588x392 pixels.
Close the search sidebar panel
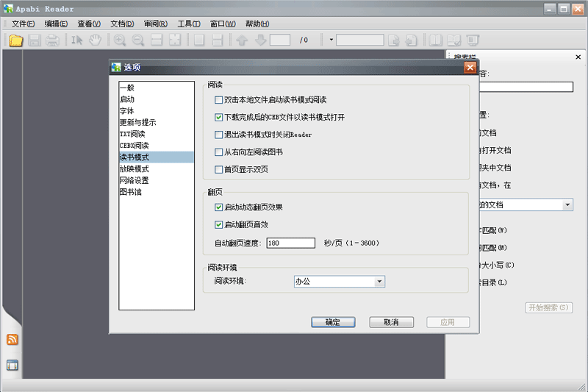click(x=578, y=57)
